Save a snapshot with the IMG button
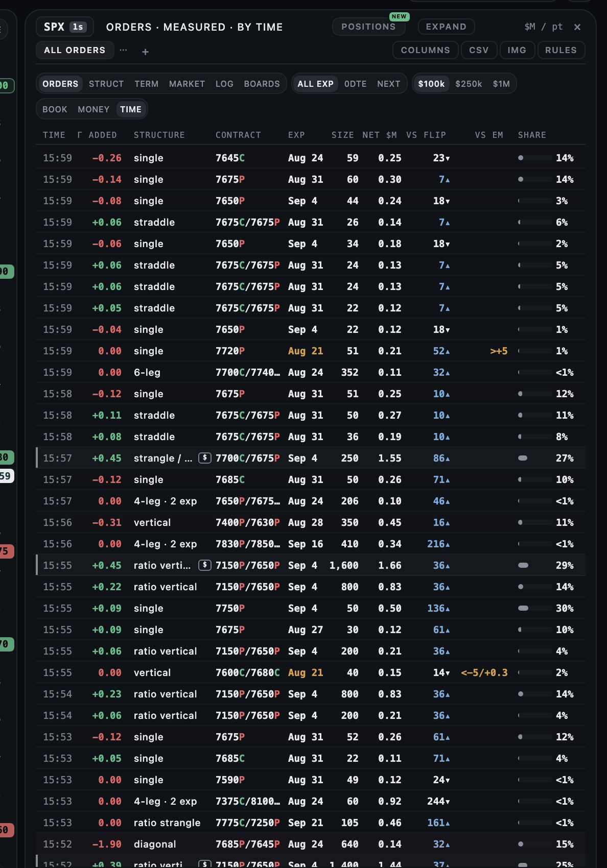This screenshot has width=607, height=868. click(517, 50)
